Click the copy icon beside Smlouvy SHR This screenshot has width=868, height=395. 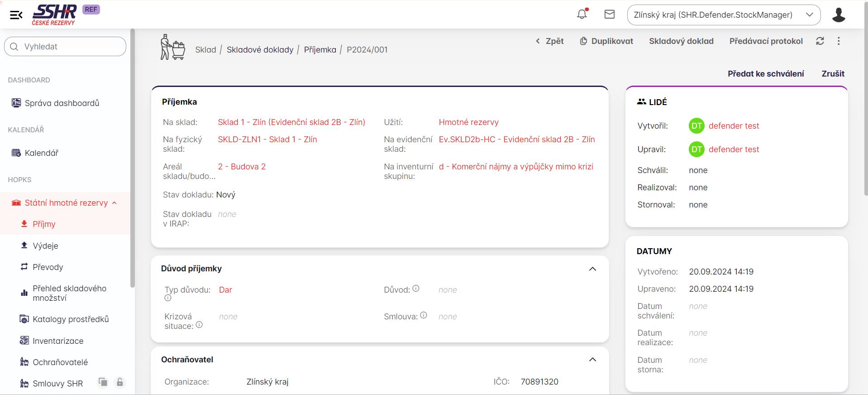coord(103,382)
